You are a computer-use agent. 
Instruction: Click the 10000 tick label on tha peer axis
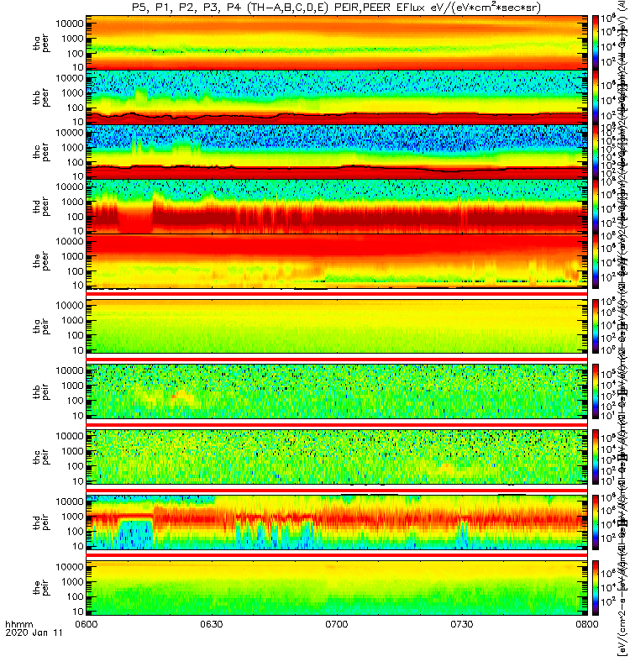click(x=70, y=24)
